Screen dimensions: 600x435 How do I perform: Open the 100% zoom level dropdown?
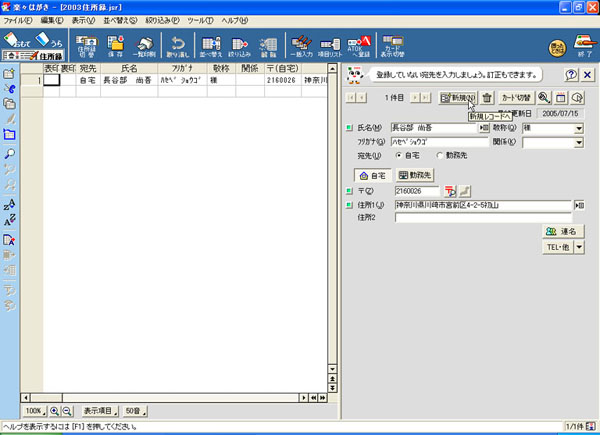(34, 411)
